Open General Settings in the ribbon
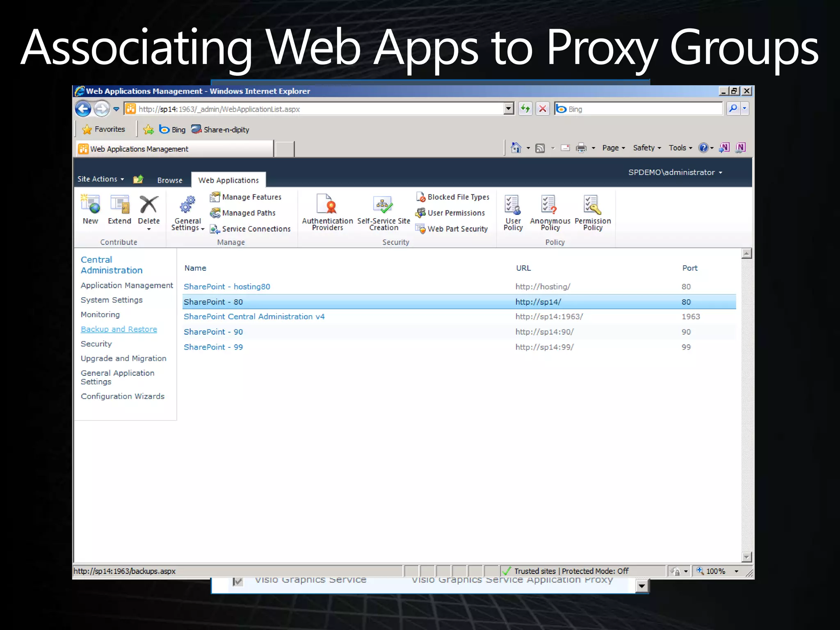 tap(187, 213)
